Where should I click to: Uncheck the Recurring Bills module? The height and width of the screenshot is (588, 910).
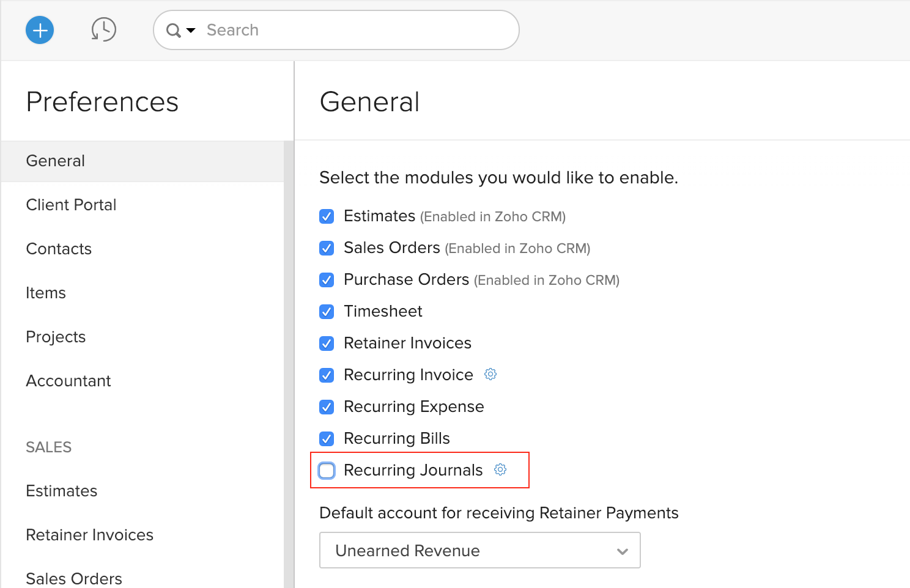(327, 439)
